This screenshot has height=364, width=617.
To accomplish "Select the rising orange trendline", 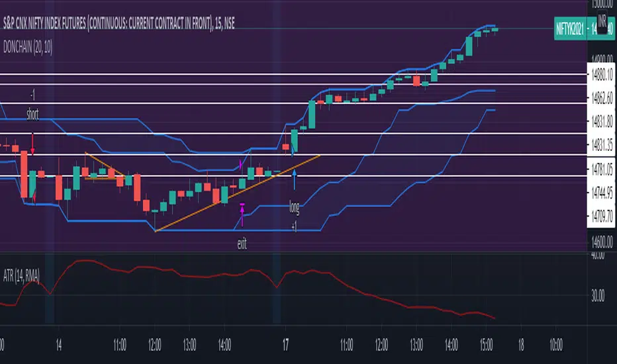I will (x=238, y=194).
